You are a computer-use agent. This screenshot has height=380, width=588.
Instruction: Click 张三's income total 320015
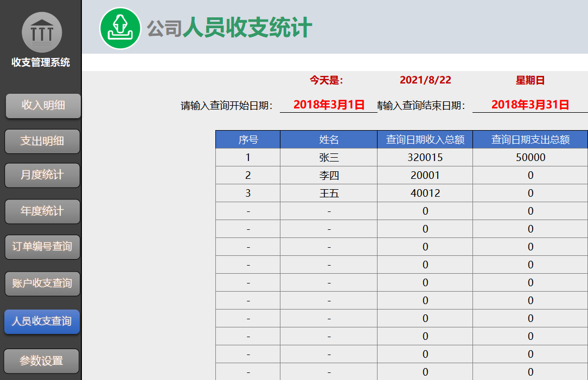pyautogui.click(x=425, y=157)
